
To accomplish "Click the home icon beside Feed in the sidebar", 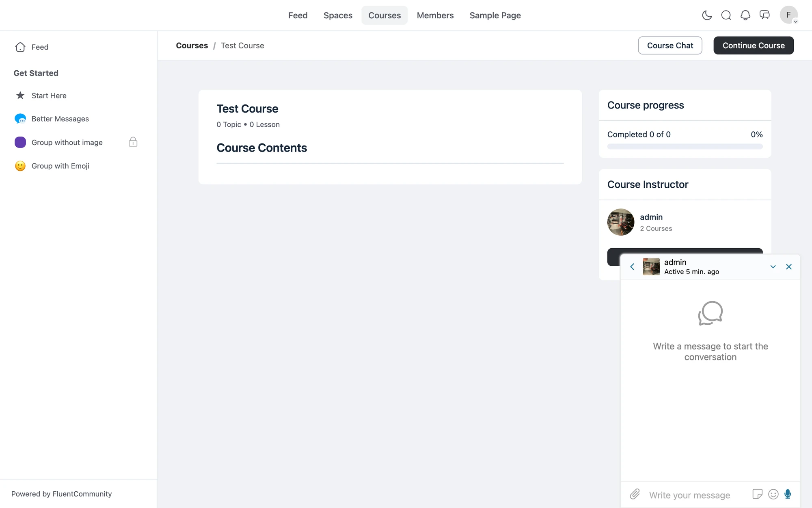I will click(x=20, y=47).
